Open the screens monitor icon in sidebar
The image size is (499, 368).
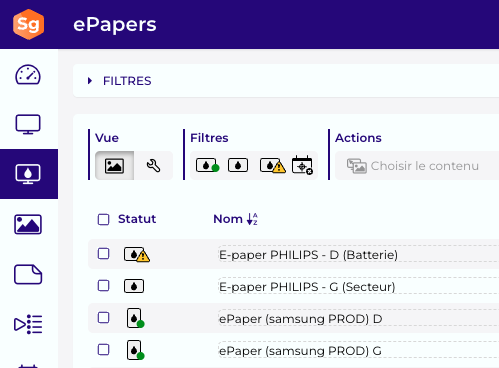coord(28,124)
